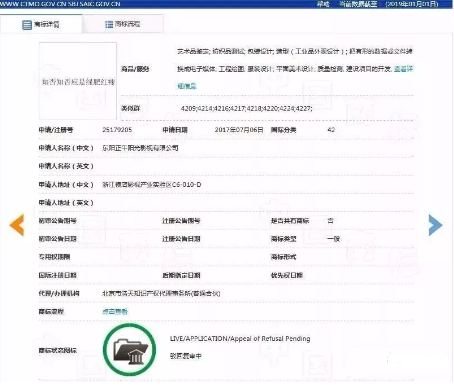Click the data cutoff date (2019年01月01日)
The width and height of the screenshot is (454, 390).
[x=412, y=4]
